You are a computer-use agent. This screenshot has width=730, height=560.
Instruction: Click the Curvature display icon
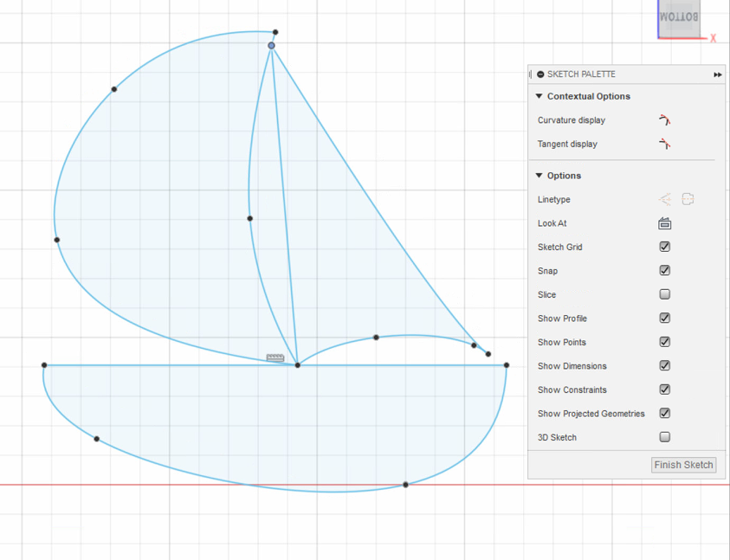tap(664, 120)
